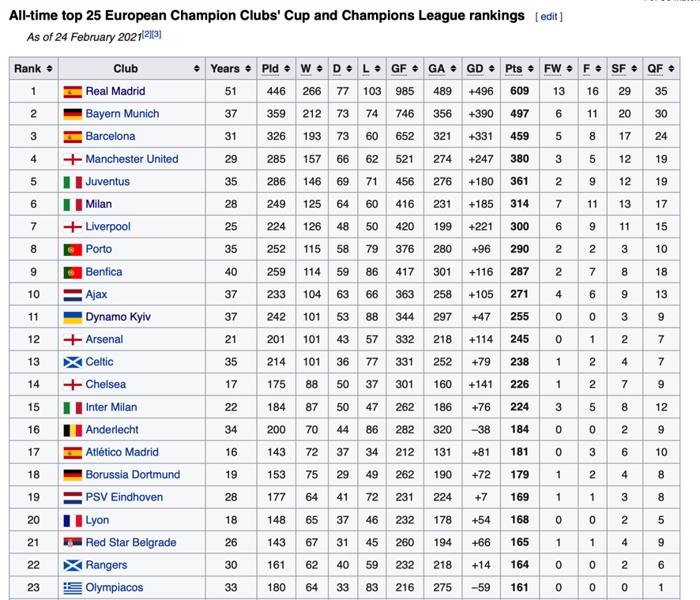Click the France flag beside Lyon
This screenshot has height=600, width=700.
73,521
